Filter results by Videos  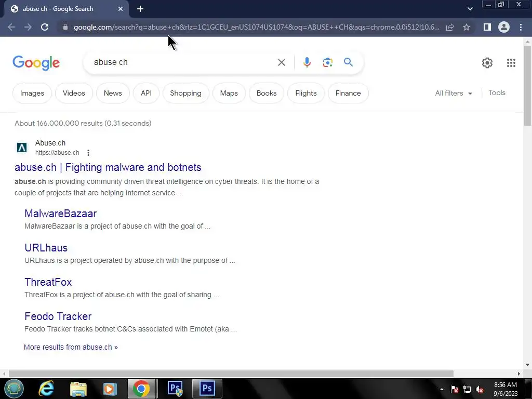click(x=74, y=94)
